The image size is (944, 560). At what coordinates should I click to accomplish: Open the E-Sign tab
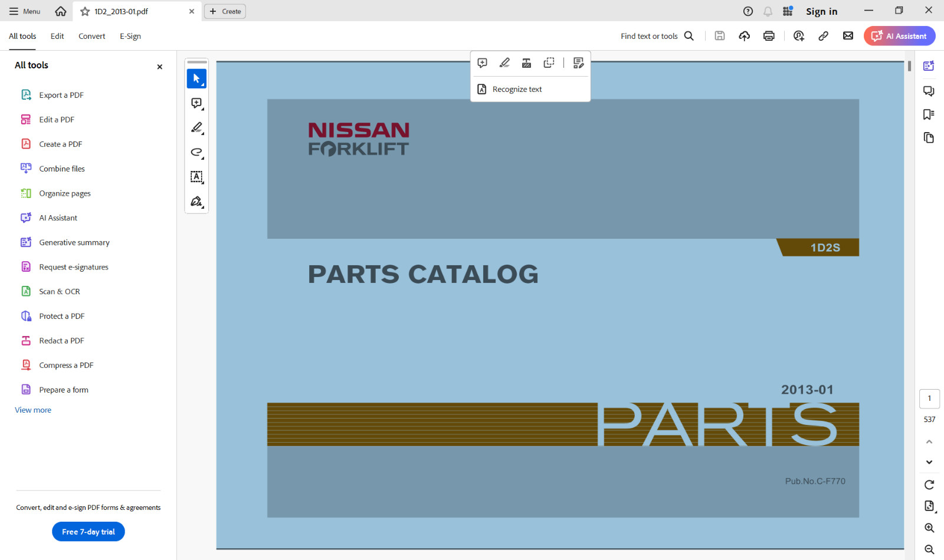click(130, 36)
